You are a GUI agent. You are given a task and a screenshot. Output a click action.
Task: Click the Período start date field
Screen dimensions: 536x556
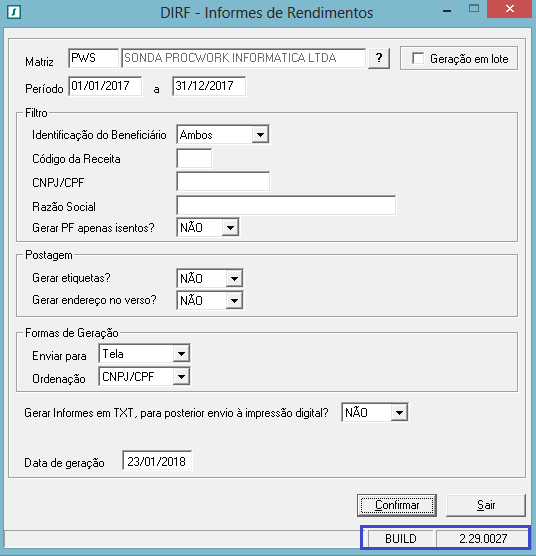(105, 86)
